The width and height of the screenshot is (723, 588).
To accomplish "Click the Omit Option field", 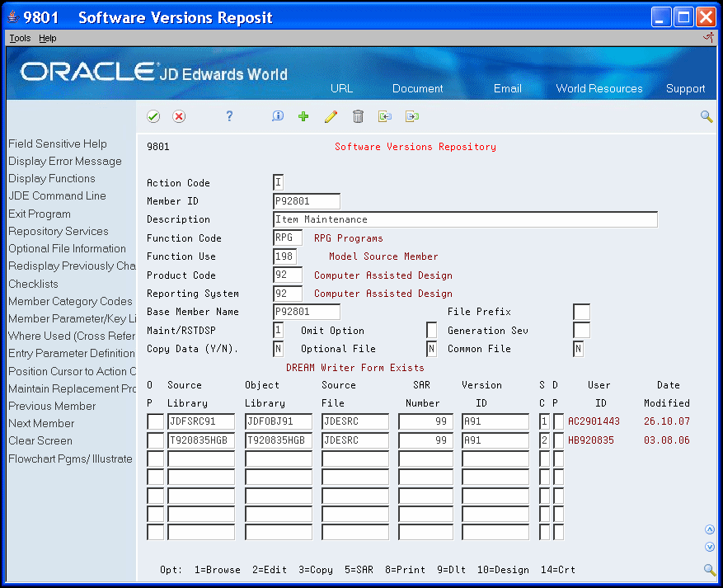I will coord(432,330).
